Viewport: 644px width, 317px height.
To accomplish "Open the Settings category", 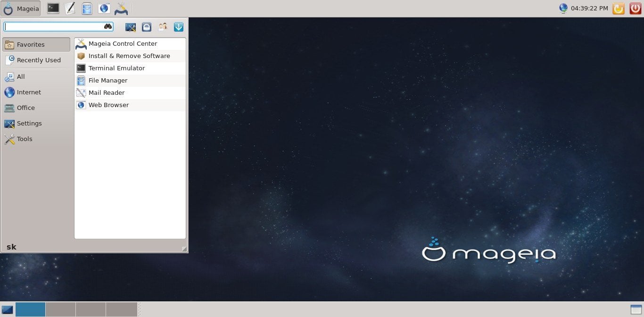I will coord(36,124).
